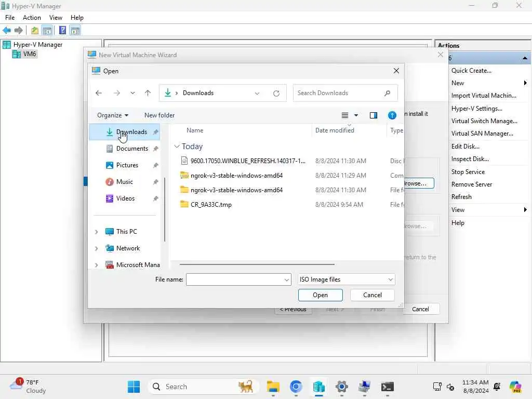Expand the Microsoft Management tree node
The image size is (532, 399).
pyautogui.click(x=97, y=265)
